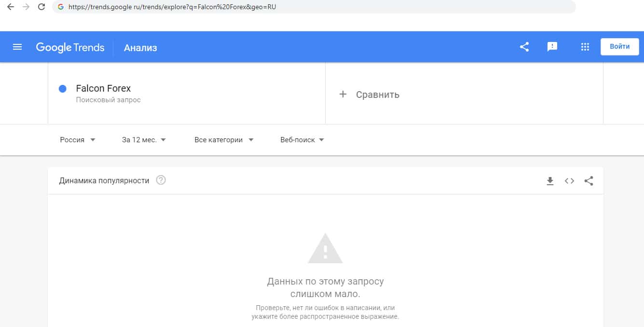Add a comparison term with Сравнить
The width and height of the screenshot is (644, 327).
[370, 95]
